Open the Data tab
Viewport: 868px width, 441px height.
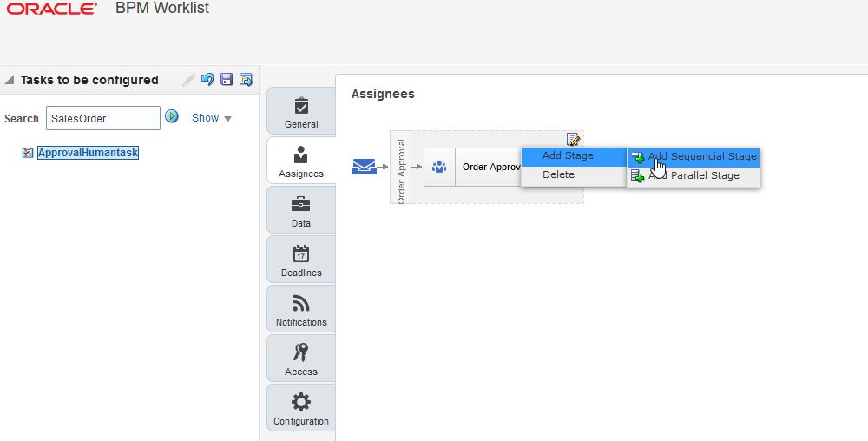[x=301, y=210]
